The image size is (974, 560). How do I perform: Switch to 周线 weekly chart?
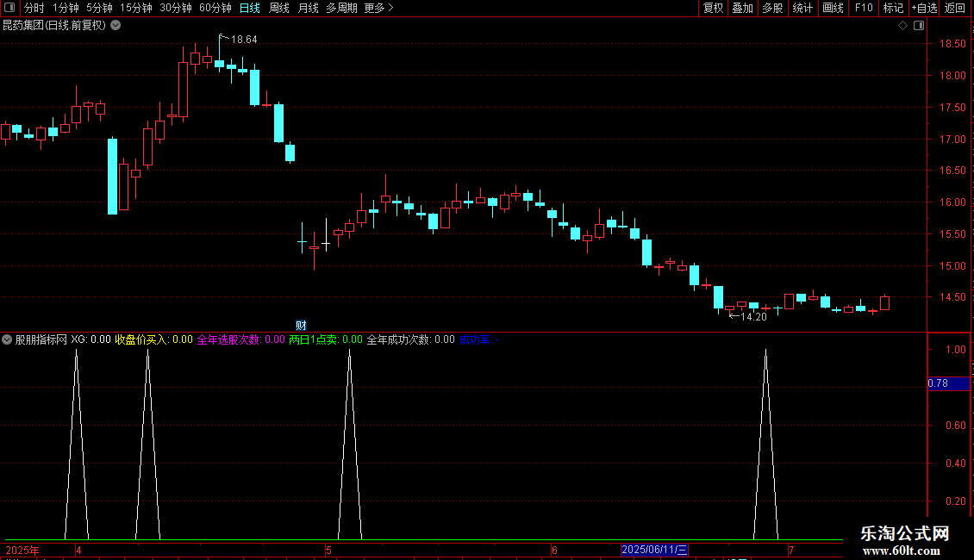pos(279,8)
